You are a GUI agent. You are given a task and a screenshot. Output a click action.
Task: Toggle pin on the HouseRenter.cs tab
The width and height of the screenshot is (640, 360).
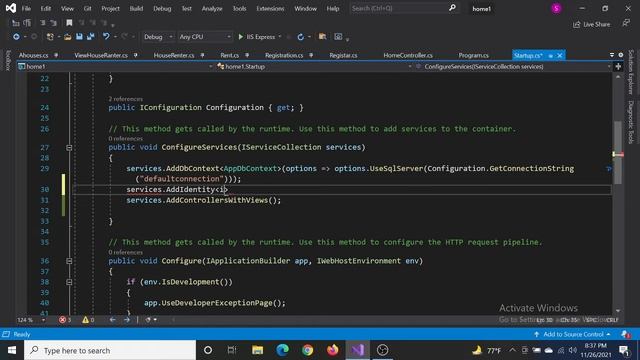point(202,55)
